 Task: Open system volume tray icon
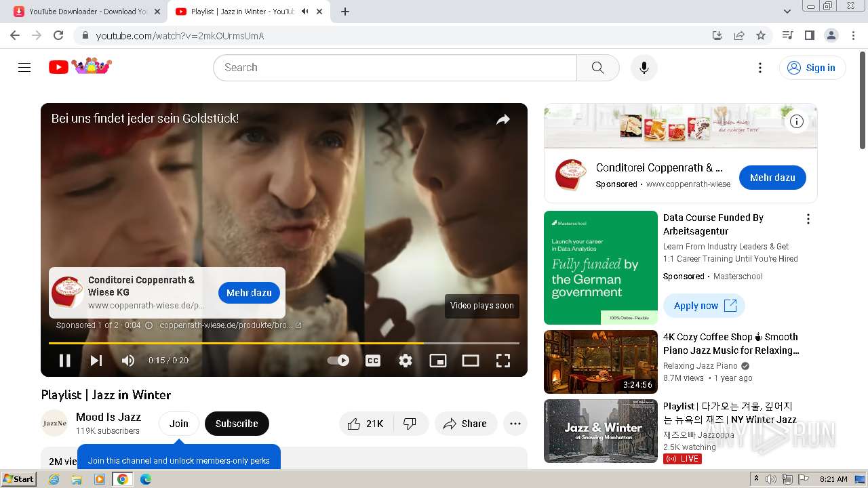tap(771, 479)
